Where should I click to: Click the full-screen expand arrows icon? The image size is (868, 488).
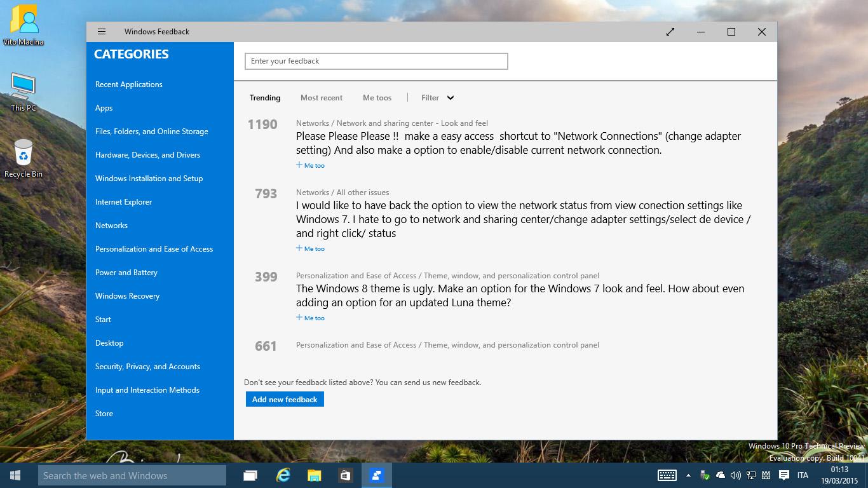[670, 32]
